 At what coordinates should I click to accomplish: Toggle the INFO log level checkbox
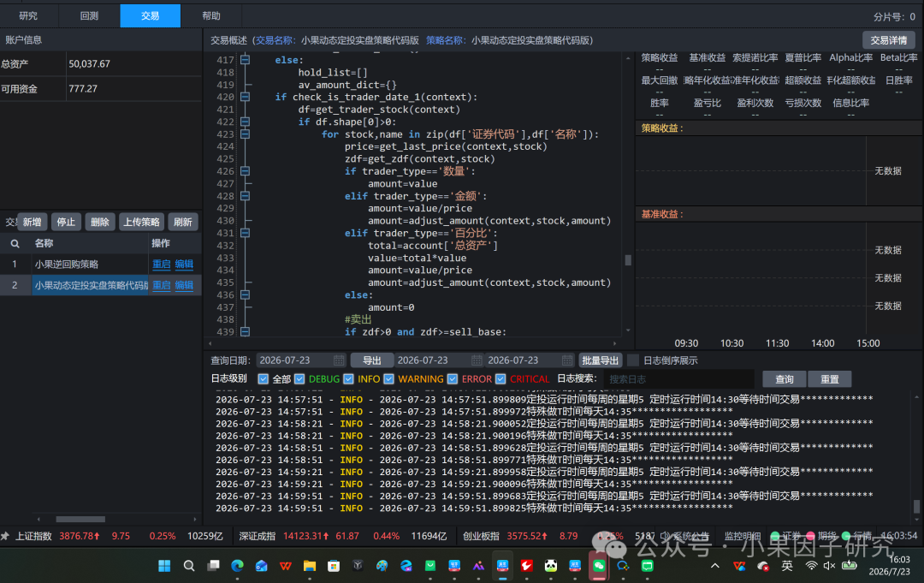[348, 379]
